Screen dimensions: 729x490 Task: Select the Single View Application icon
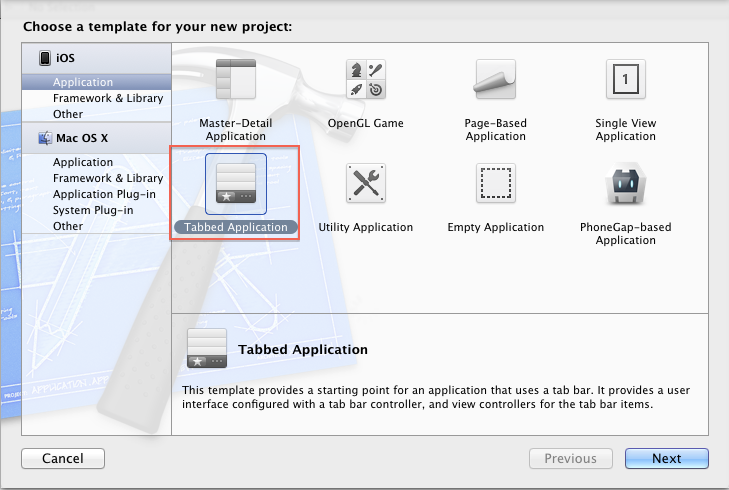[626, 79]
